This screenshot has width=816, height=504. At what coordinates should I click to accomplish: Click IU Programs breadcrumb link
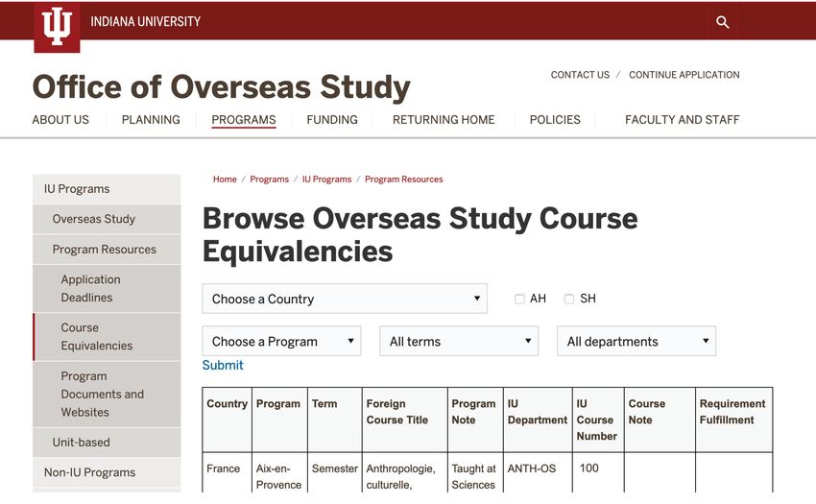click(326, 180)
